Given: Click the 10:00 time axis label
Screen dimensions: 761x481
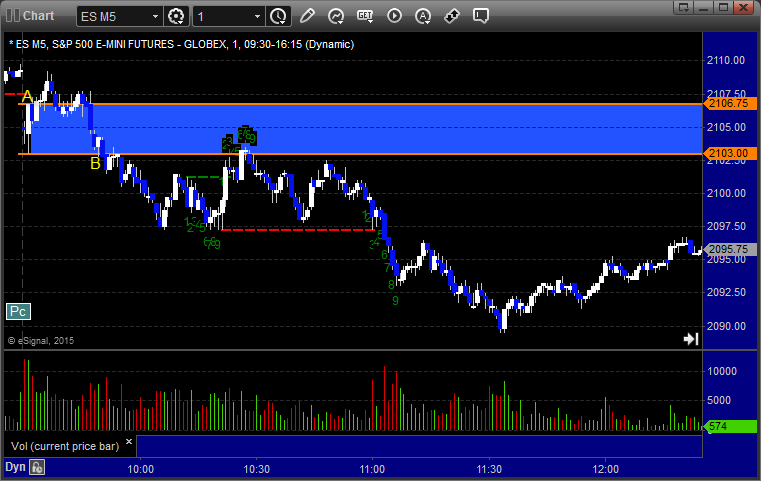Looking at the screenshot, I should [x=141, y=469].
